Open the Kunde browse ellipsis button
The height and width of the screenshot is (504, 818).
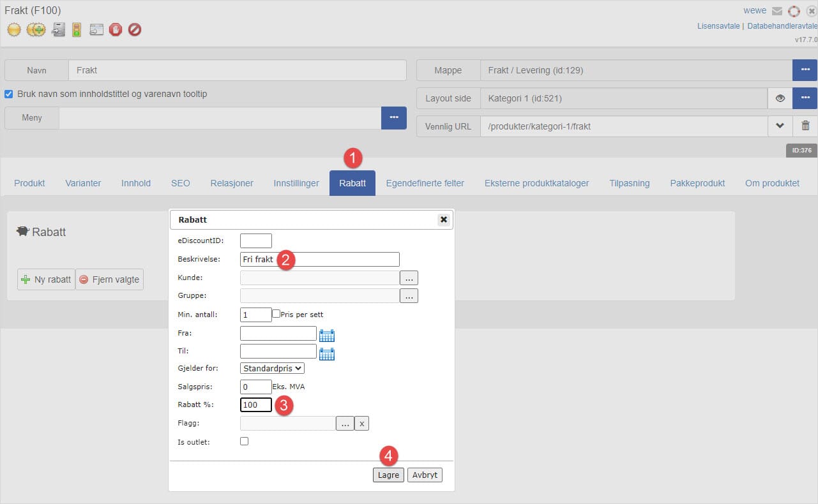pos(409,278)
